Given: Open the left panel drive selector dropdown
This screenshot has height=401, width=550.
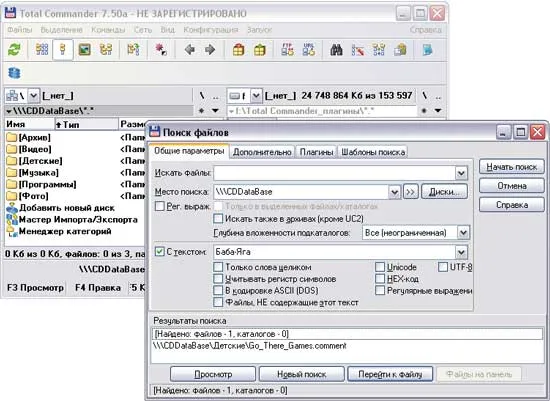Looking at the screenshot, I should pos(33,95).
